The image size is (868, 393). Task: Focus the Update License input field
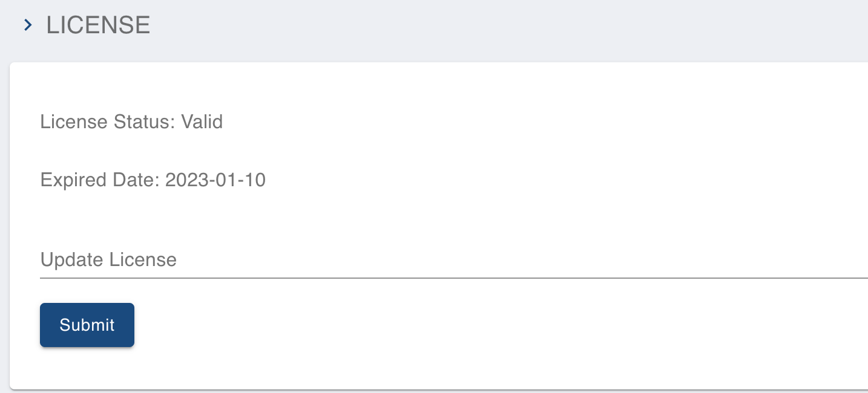(454, 260)
